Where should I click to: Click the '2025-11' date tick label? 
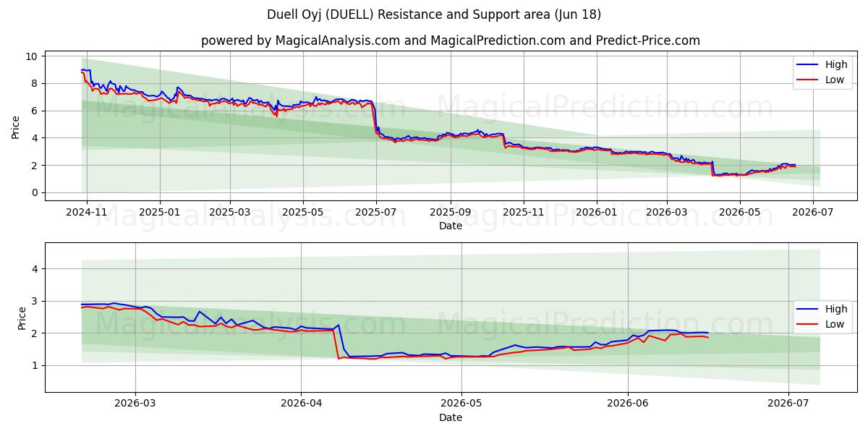523,212
